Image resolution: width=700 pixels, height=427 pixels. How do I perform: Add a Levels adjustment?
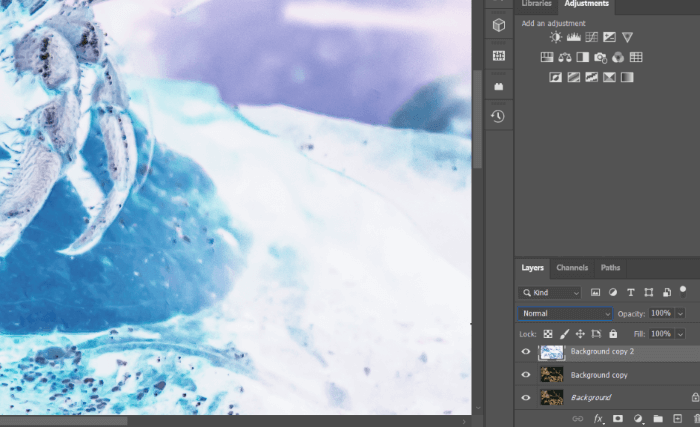574,38
